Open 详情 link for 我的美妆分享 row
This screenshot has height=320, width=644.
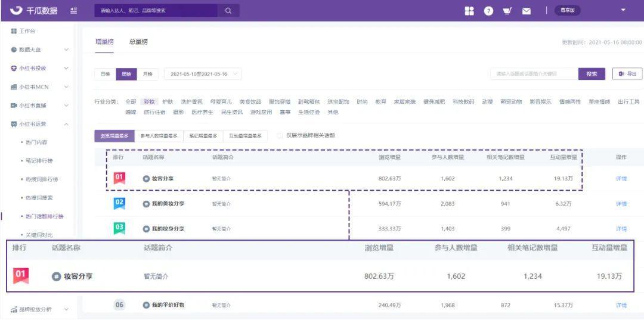click(x=621, y=204)
